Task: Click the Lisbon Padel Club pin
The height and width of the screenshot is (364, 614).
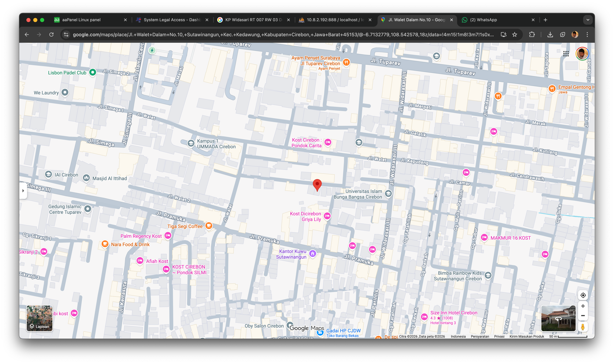Action: click(93, 72)
